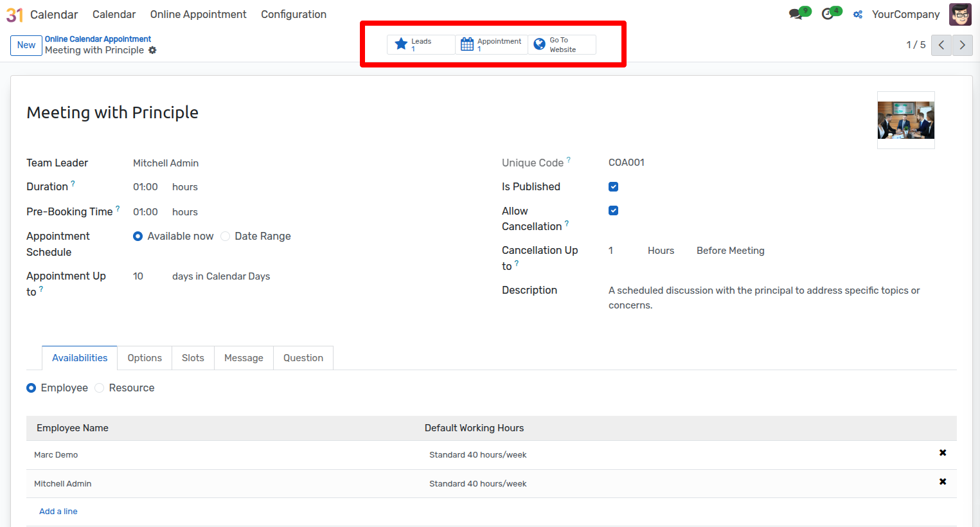Open the Configuration menu
This screenshot has height=527, width=980.
coord(293,14)
